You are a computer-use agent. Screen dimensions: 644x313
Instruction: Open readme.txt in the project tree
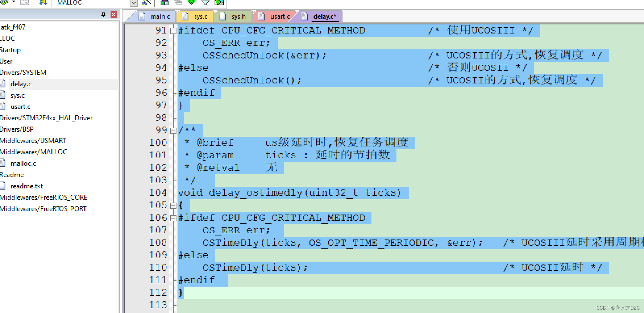click(x=26, y=186)
